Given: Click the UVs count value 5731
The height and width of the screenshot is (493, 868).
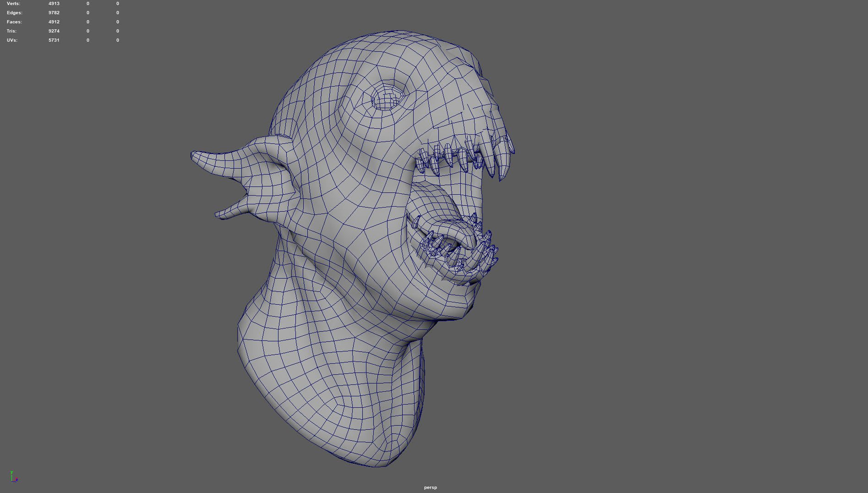Looking at the screenshot, I should [x=54, y=40].
